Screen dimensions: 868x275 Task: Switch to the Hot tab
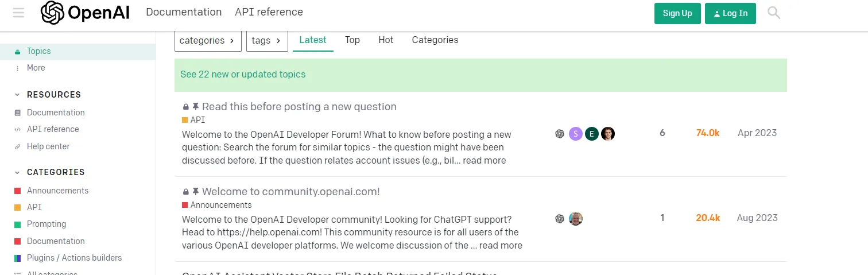(x=386, y=40)
